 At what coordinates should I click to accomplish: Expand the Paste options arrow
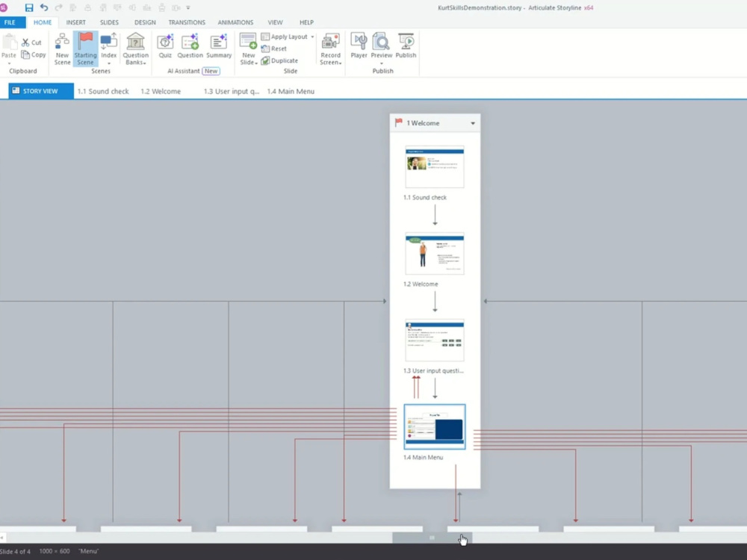(x=8, y=63)
